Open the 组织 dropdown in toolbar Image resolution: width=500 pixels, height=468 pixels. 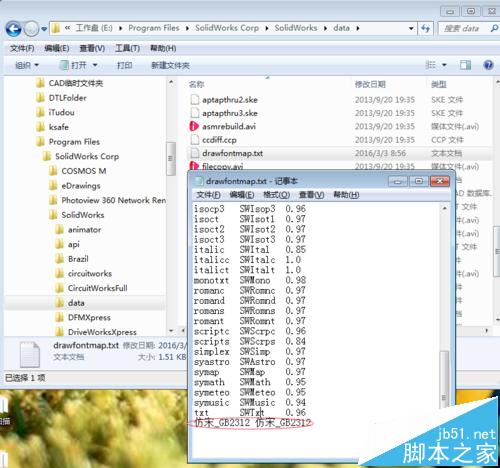click(27, 65)
